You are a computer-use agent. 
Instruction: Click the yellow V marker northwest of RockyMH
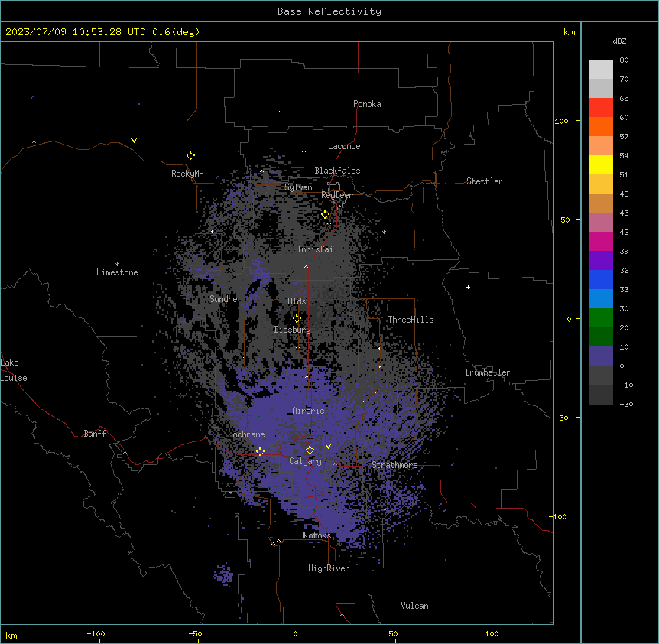[x=134, y=141]
